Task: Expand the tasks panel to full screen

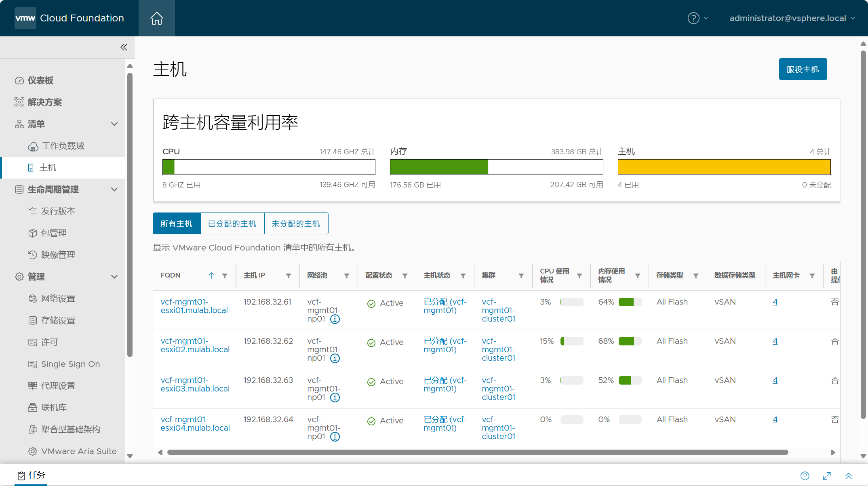Action: [x=827, y=476]
